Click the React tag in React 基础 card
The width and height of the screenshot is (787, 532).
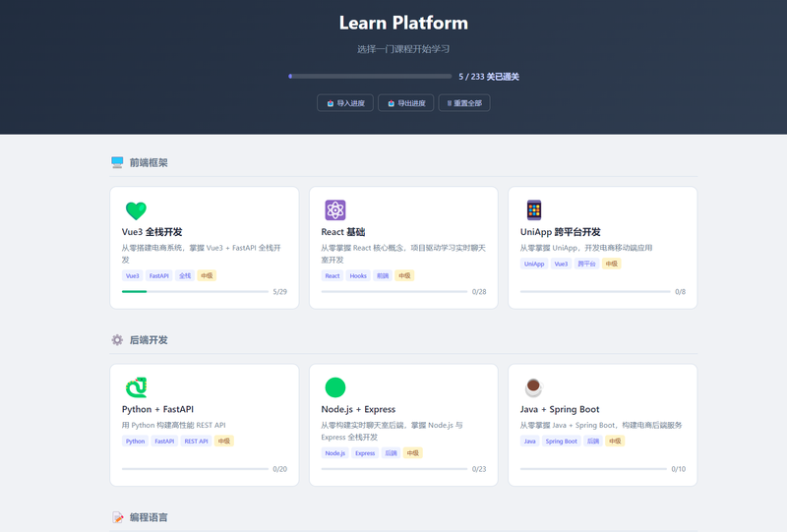coord(333,275)
